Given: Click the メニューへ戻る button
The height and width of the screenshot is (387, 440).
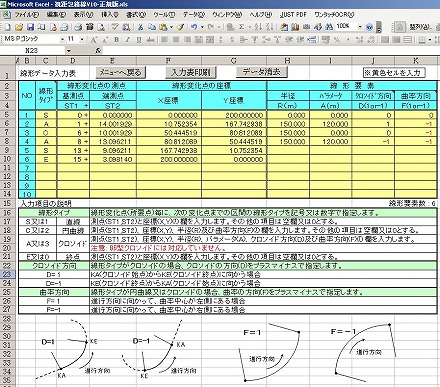Looking at the screenshot, I should (121, 72).
